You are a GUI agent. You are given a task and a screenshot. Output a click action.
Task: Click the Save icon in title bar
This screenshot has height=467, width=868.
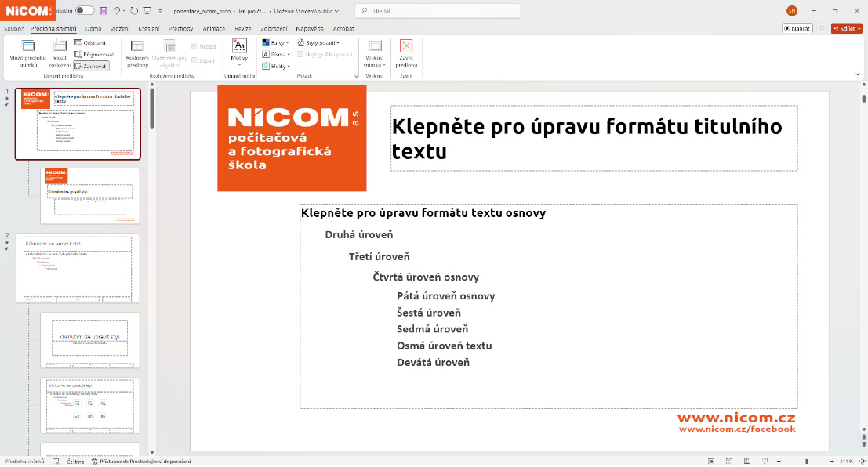[104, 11]
